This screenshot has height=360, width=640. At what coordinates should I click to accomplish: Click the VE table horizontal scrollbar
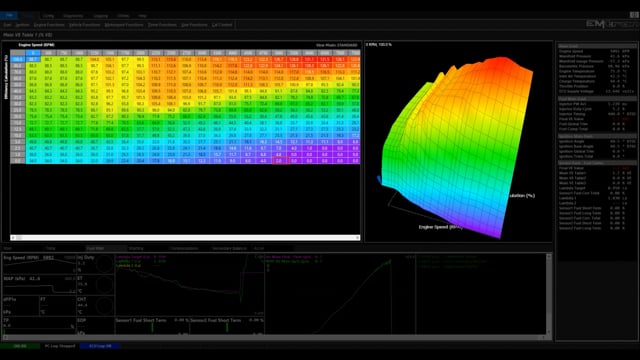pos(185,238)
